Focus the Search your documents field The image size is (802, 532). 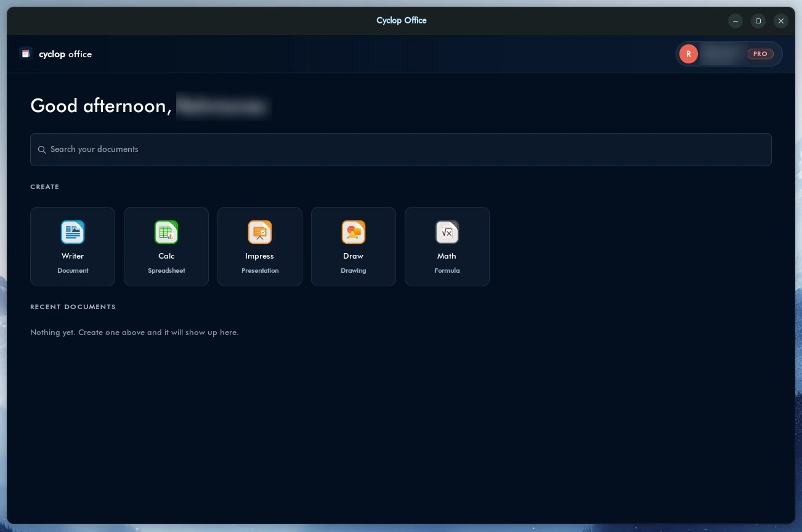tap(401, 150)
